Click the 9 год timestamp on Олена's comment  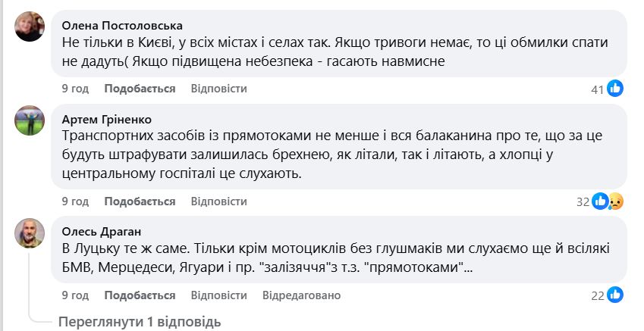pos(75,89)
